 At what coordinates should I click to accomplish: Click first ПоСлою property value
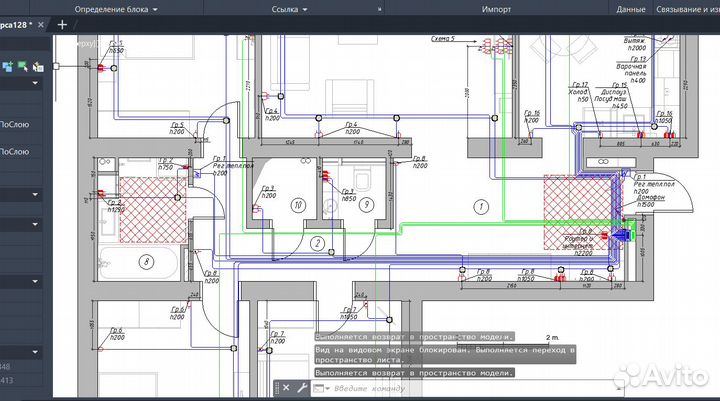coord(14,124)
